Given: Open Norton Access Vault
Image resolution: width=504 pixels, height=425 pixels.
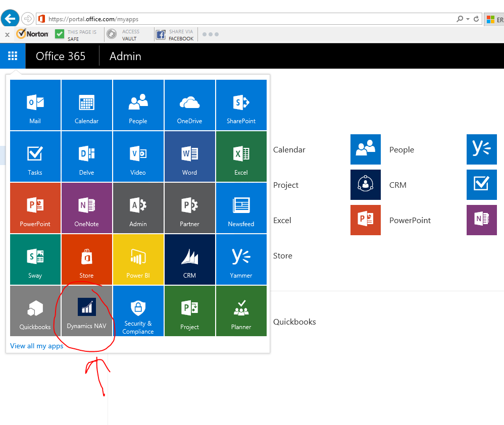Looking at the screenshot, I should pos(123,35).
